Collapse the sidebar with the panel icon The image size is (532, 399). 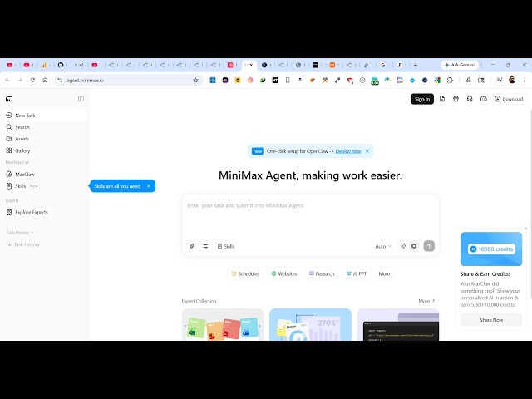tap(81, 99)
